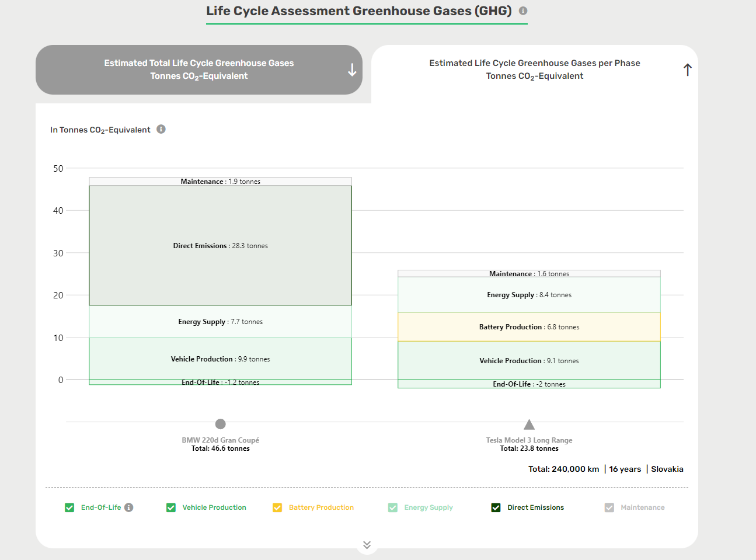Click BMW Vehicle Production 9.9 tonnes segment

click(220, 359)
